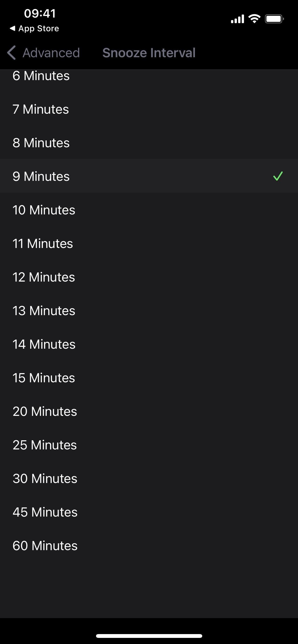Select the 6 Minutes snooze option
Screen dimensions: 298x644
pos(149,76)
